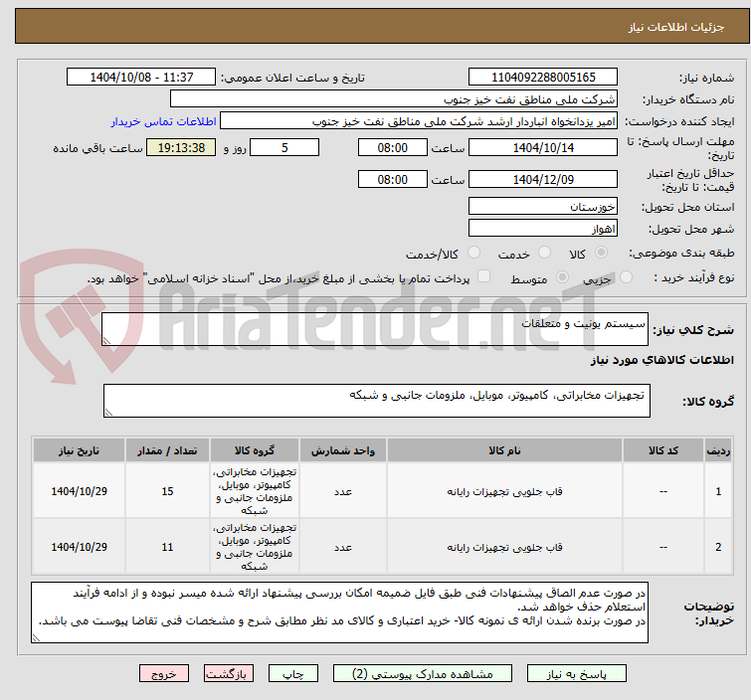Click the کد کالا column header

[663, 450]
